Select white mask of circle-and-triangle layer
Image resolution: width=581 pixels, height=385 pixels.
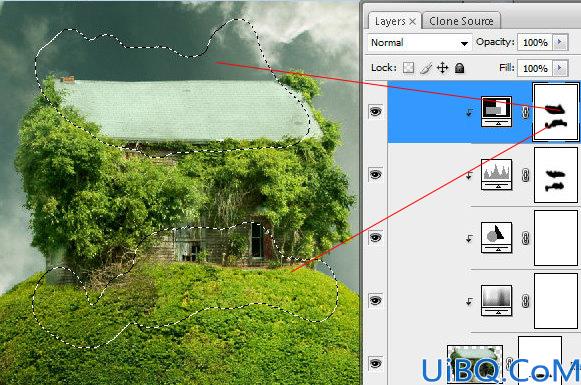[x=556, y=238]
